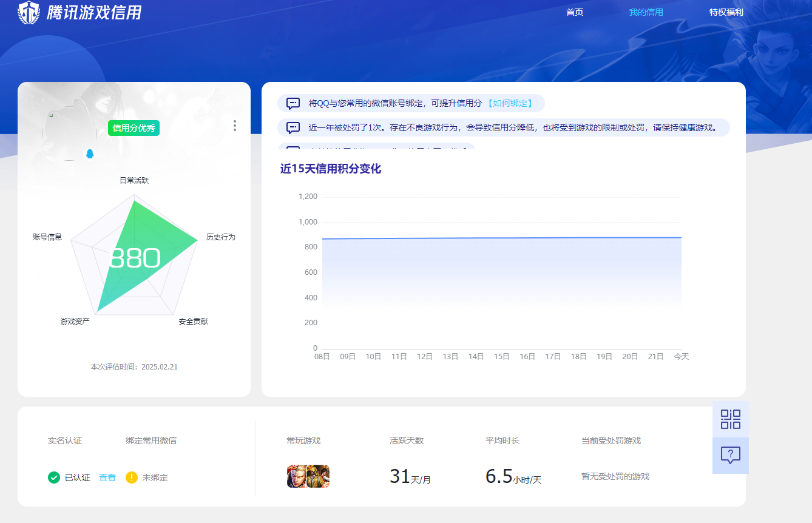Click the Tencent Game Credit shield logo
This screenshot has width=812, height=523.
point(29,12)
